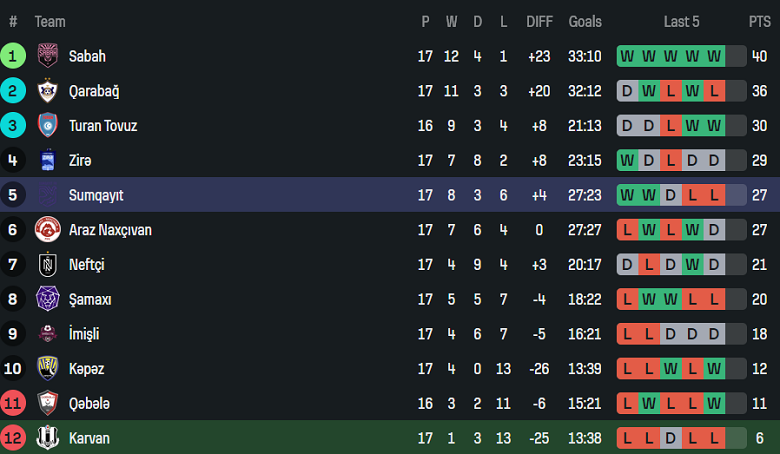The height and width of the screenshot is (454, 780).
Task: Click the Last 5 column header
Action: [x=682, y=22]
